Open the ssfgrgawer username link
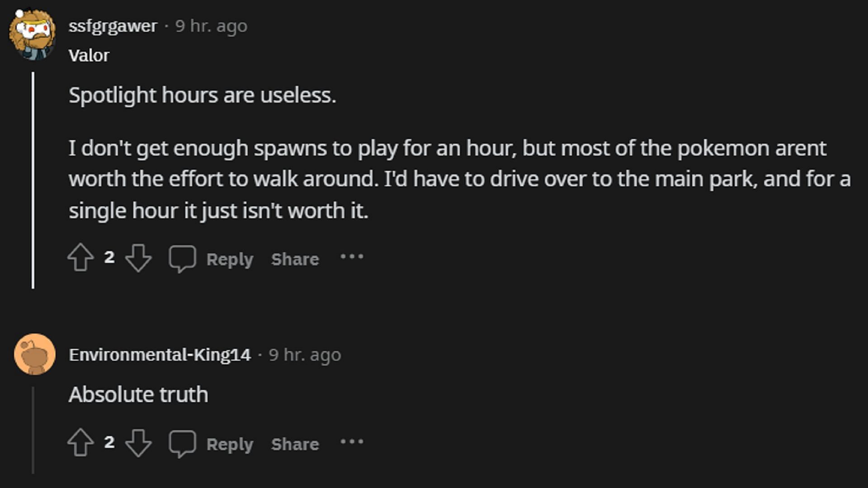 113,26
